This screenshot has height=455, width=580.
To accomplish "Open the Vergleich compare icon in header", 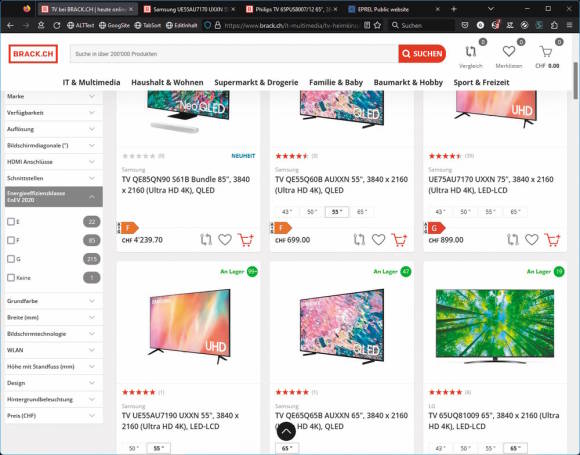I will tap(471, 52).
